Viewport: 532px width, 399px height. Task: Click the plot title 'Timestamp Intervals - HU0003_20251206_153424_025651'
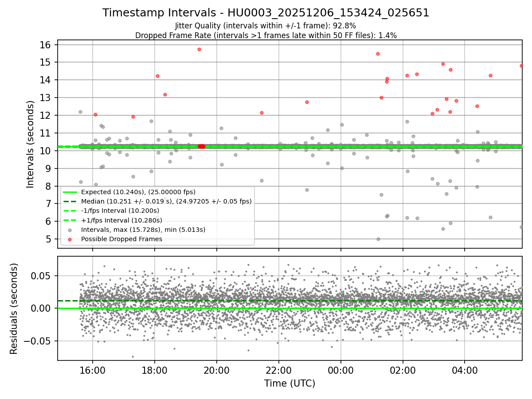point(266,13)
